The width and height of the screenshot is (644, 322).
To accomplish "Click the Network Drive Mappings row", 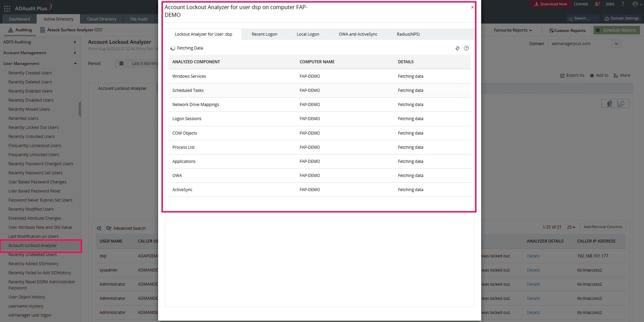I will (319, 105).
